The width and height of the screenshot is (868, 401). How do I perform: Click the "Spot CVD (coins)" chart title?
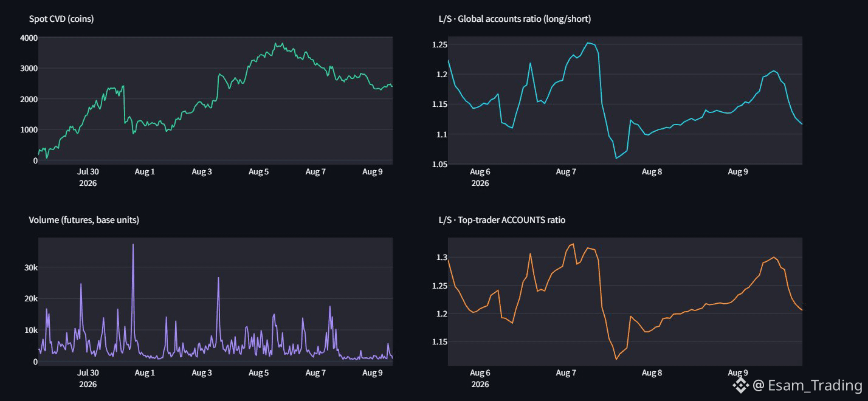pyautogui.click(x=61, y=19)
